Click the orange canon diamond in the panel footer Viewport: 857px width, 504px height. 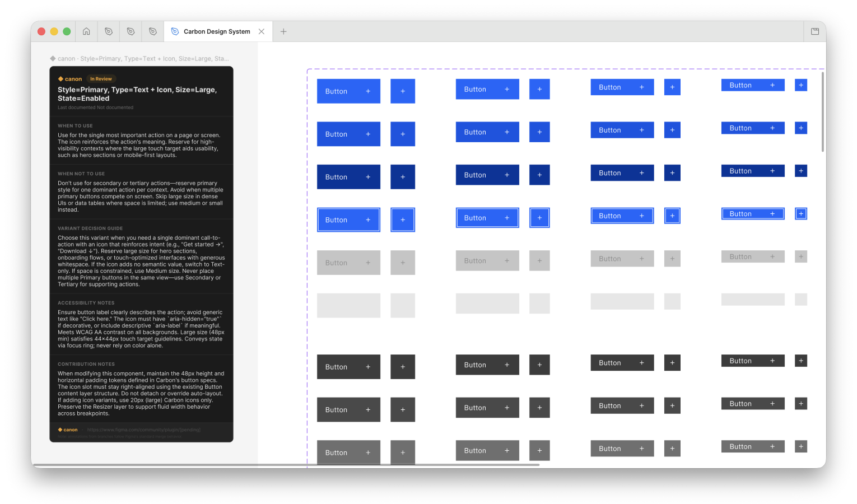point(60,430)
